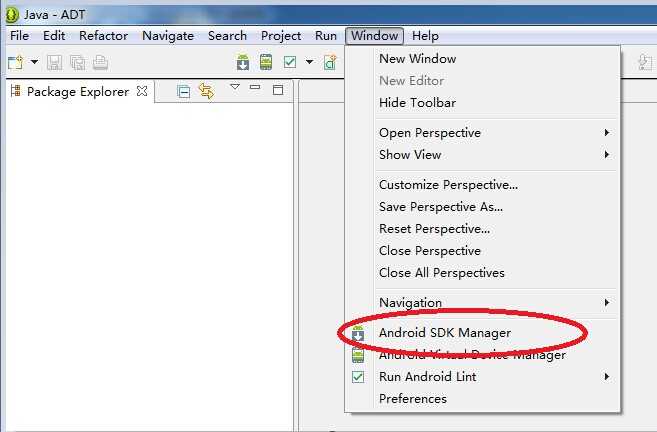This screenshot has height=432, width=657.
Task: Click the perspective icon at toolbar right edge
Action: 645,63
